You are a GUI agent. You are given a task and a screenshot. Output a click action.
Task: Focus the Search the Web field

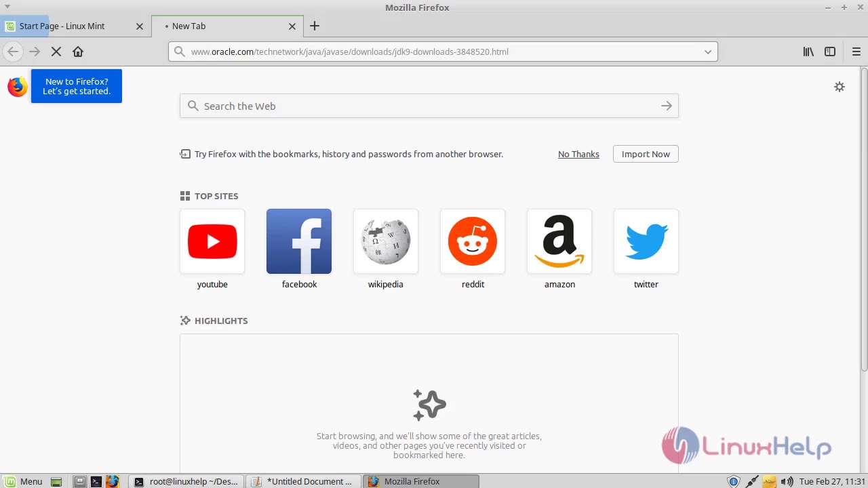[x=429, y=106]
